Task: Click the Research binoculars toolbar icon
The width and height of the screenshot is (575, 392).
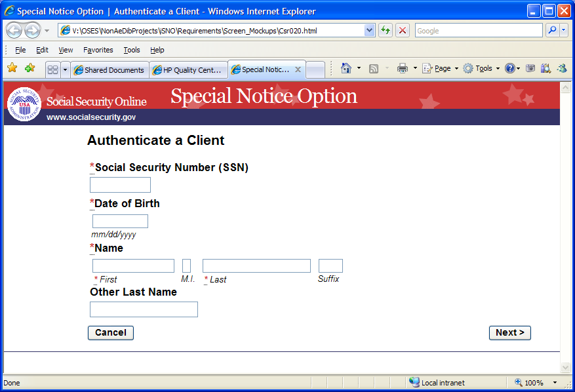Action: tap(545, 68)
